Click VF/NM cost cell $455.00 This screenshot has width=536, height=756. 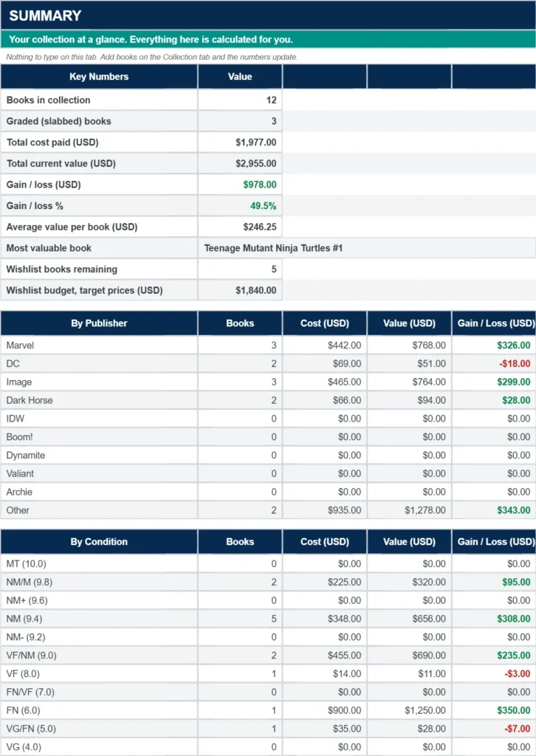(x=325, y=656)
